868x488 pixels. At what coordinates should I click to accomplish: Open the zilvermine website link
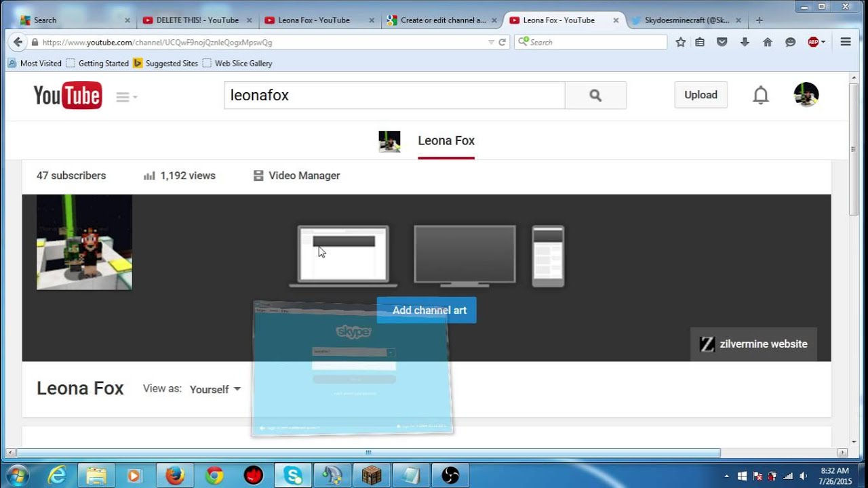(x=753, y=344)
